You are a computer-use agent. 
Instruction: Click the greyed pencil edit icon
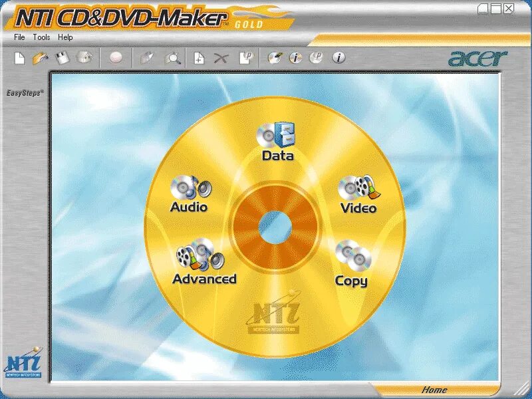147,58
